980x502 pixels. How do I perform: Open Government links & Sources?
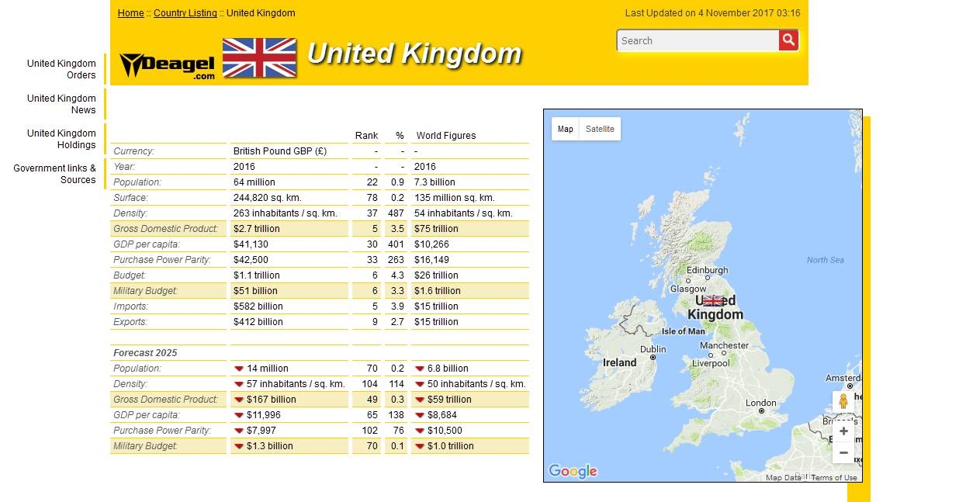[x=55, y=174]
